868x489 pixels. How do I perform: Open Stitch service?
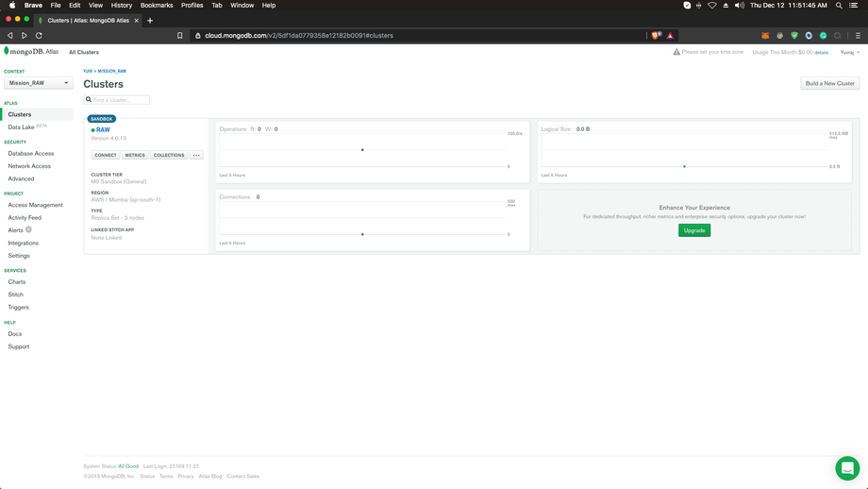coord(15,295)
